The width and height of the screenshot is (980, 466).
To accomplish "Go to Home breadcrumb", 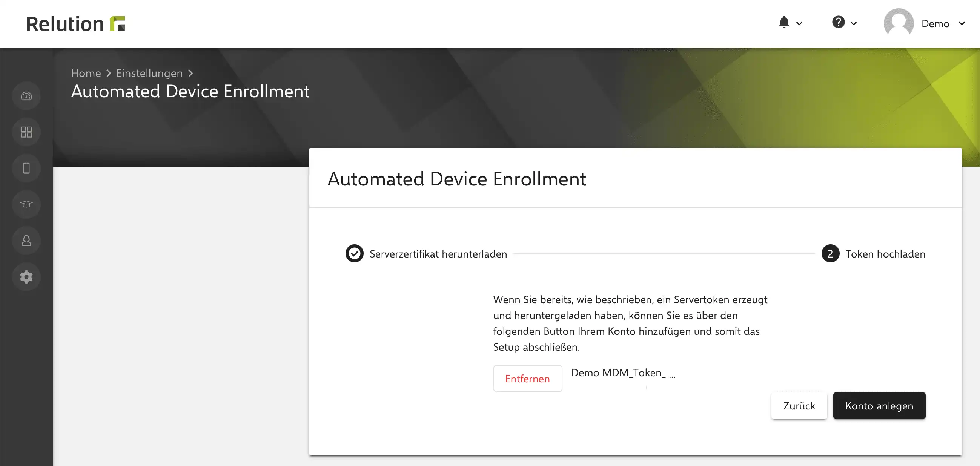I will [86, 73].
